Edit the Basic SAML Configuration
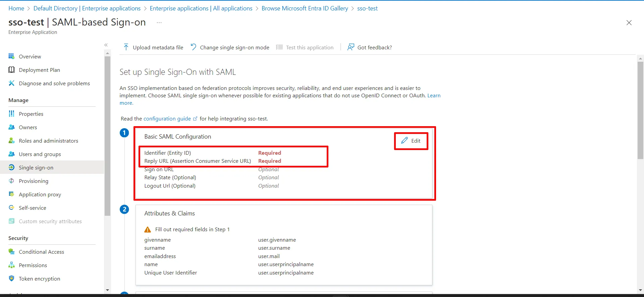 tap(411, 141)
